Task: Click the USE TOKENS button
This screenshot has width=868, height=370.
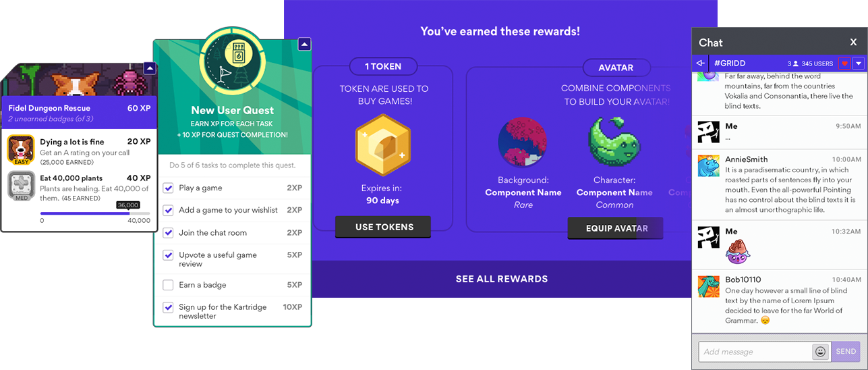Action: (x=383, y=227)
